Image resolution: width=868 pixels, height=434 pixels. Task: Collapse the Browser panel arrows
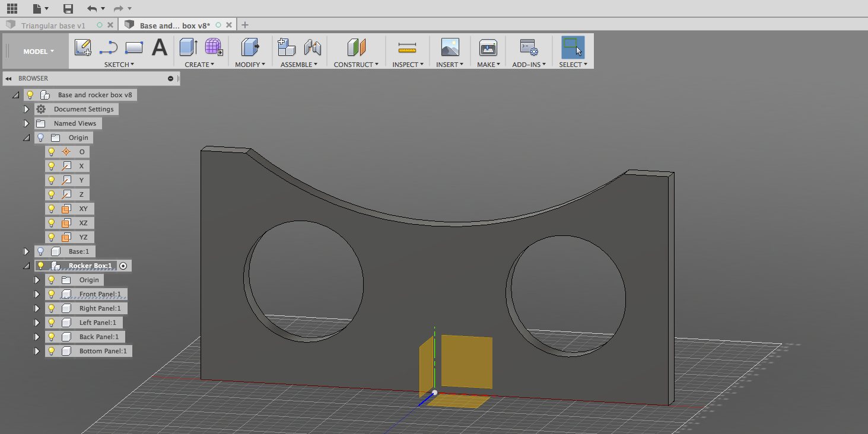point(9,78)
